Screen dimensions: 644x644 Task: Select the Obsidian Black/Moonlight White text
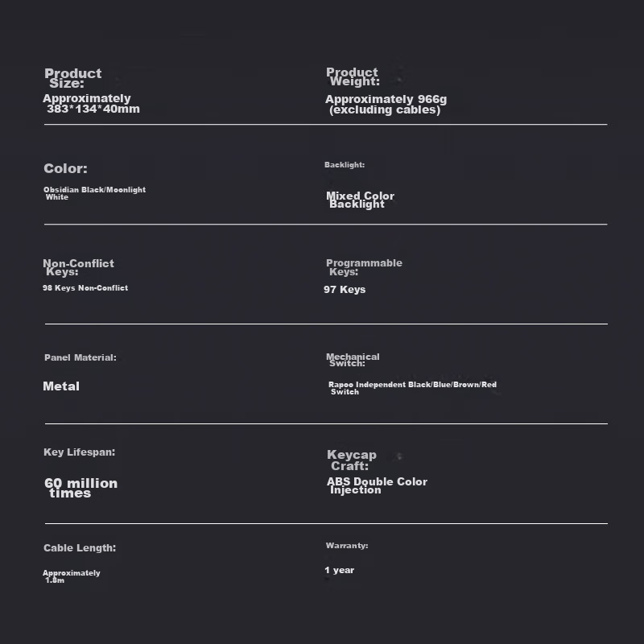tap(94, 193)
